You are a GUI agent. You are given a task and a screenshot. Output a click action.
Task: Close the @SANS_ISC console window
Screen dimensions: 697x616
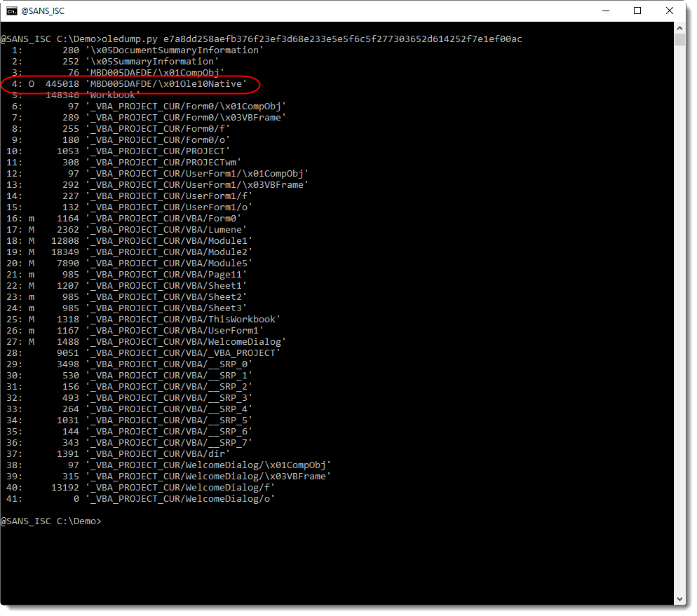[669, 11]
